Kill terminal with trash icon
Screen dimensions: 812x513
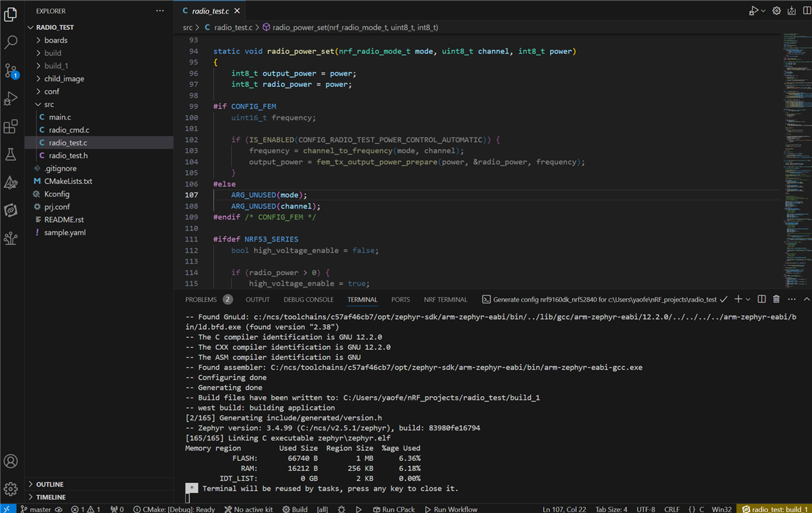[x=776, y=299]
